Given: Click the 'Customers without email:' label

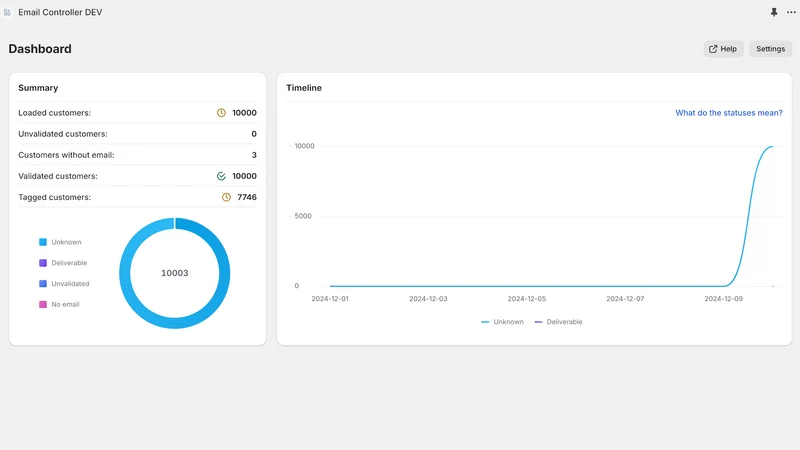Looking at the screenshot, I should click(66, 155).
